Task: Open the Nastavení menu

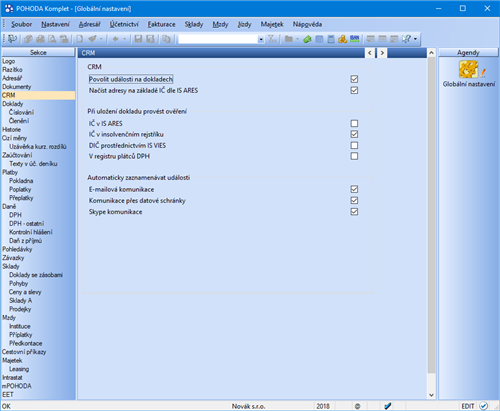Action: coord(55,24)
